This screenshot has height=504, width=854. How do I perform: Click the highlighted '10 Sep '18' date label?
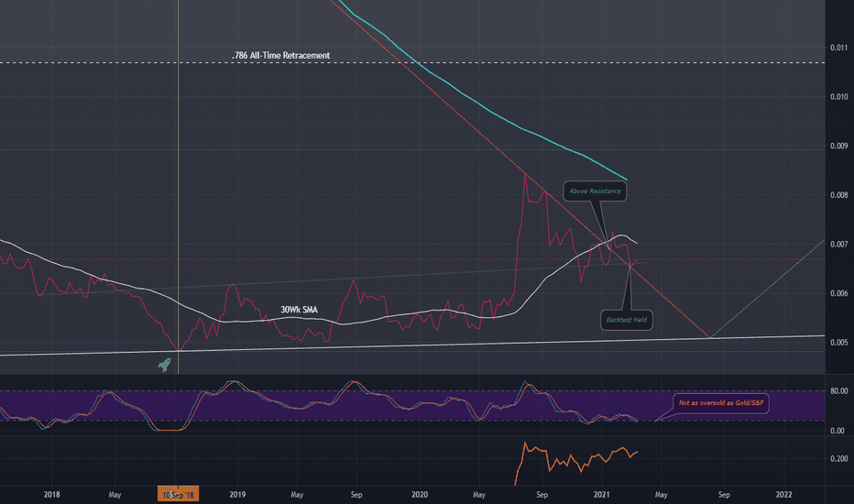(178, 495)
